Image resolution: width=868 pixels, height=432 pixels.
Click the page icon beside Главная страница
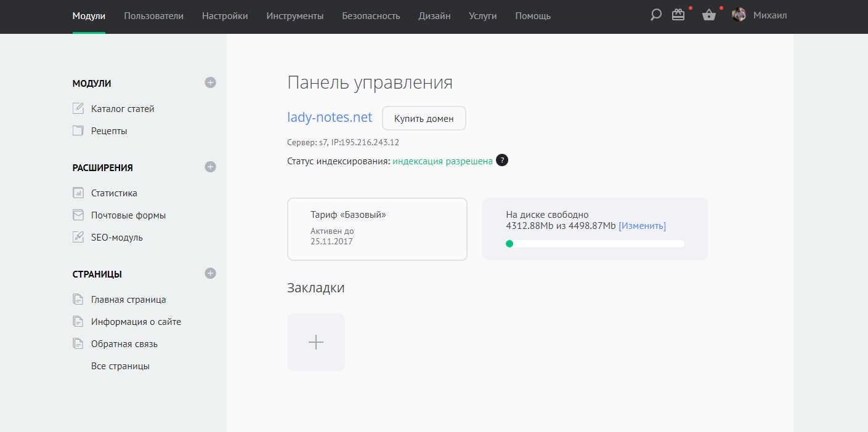(78, 299)
